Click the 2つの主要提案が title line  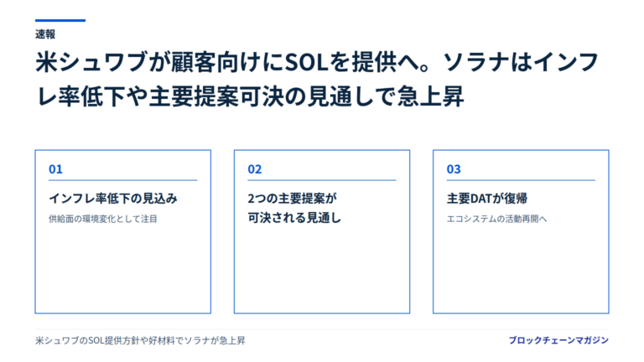tap(292, 199)
